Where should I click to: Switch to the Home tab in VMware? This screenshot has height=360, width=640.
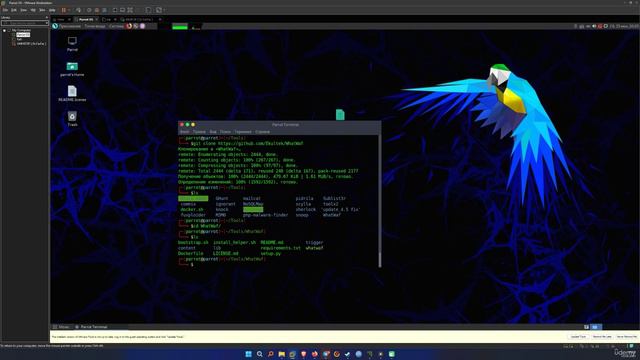click(61, 20)
